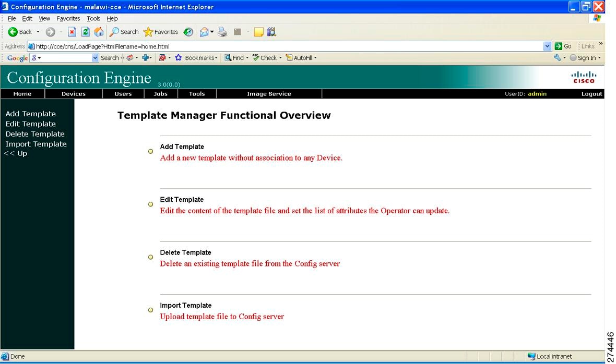Viewport: 616px width, 364px height.
Task: Open the Favorites star button
Action: click(x=161, y=32)
